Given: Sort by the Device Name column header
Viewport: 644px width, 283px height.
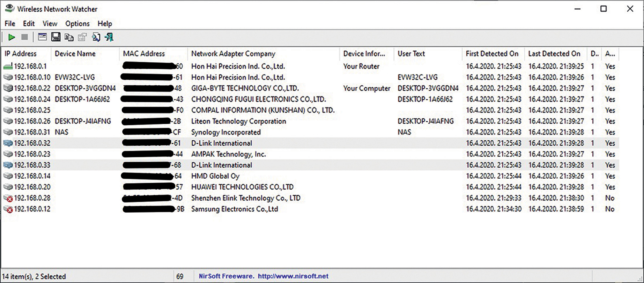Looking at the screenshot, I should pos(85,53).
